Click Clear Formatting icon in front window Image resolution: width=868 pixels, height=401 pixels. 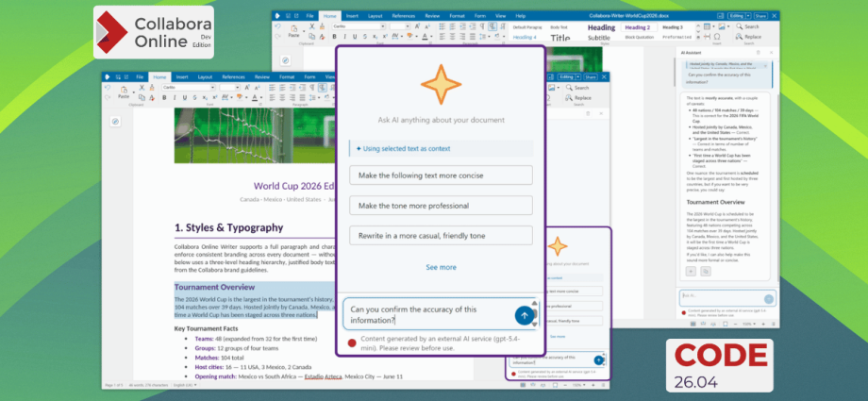pyautogui.click(x=152, y=97)
